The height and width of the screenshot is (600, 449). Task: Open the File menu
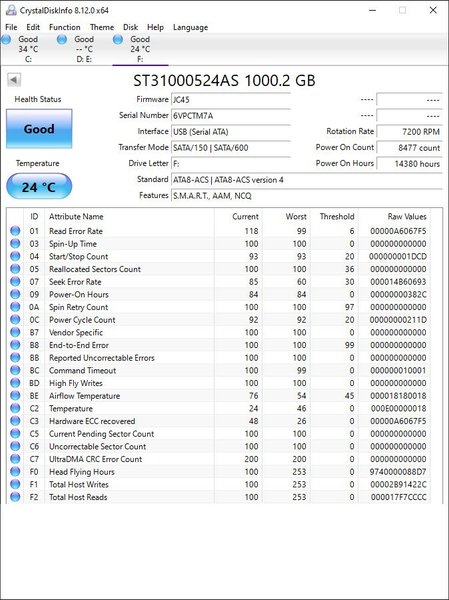click(11, 27)
